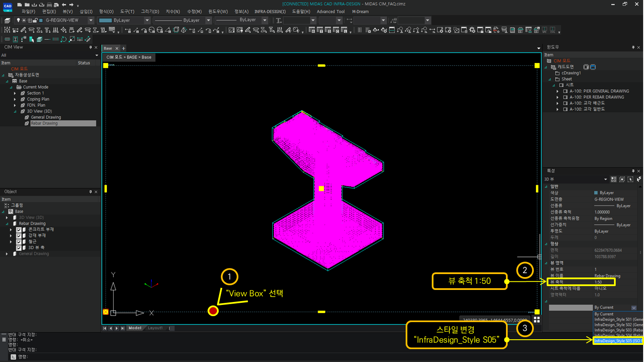Click the plus button beside the Base tab

pos(123,48)
